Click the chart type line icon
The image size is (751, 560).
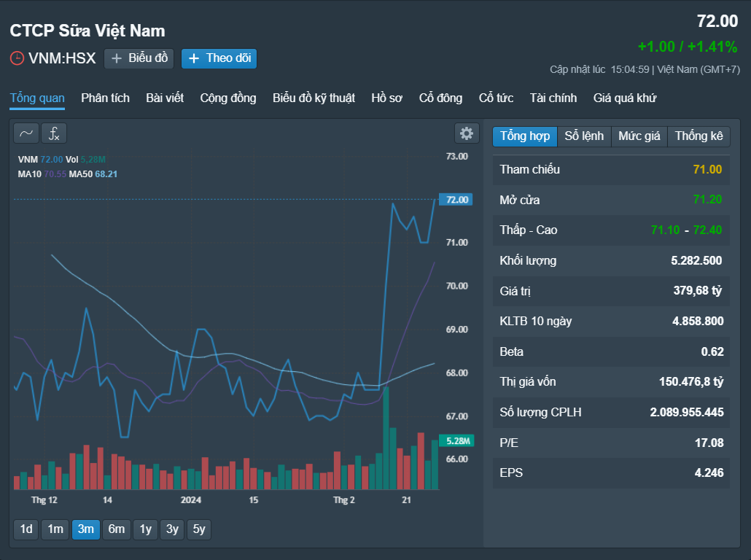26,133
